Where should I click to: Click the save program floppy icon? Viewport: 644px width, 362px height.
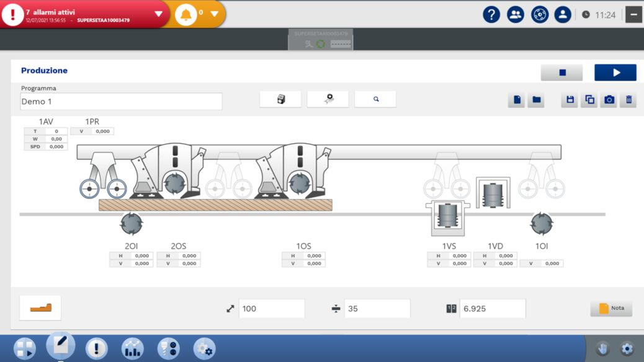(x=570, y=100)
